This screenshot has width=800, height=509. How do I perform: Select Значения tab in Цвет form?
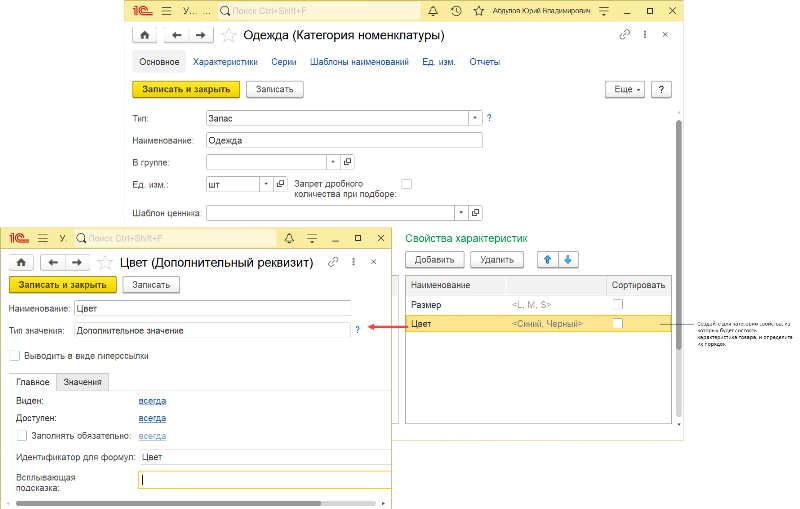82,382
